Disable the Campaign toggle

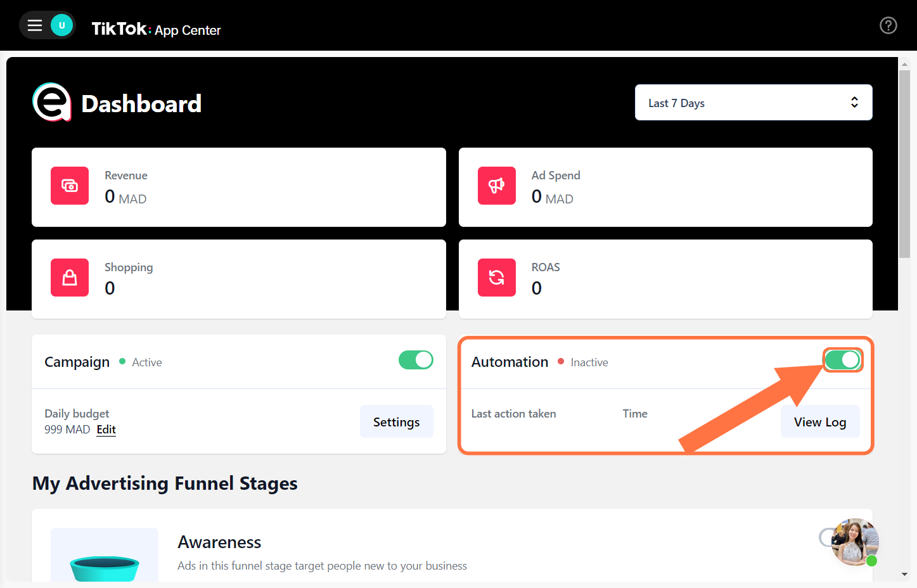416,359
